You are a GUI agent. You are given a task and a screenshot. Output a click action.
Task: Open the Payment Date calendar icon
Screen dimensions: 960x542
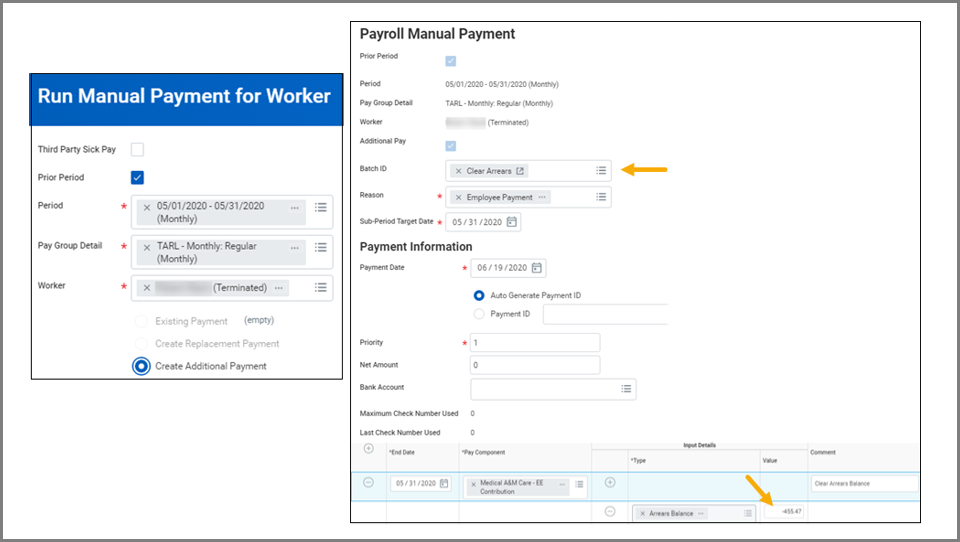[537, 268]
